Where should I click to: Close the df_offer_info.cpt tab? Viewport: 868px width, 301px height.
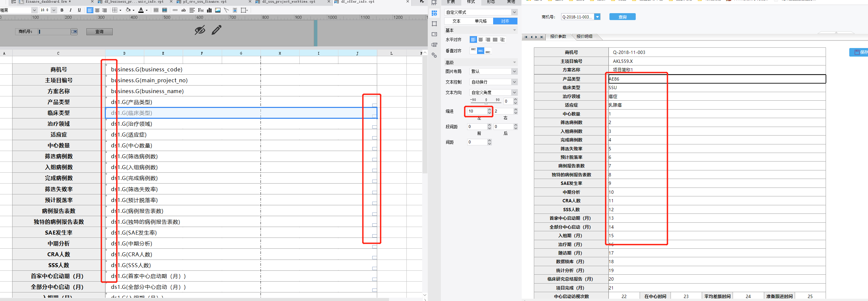click(408, 2)
